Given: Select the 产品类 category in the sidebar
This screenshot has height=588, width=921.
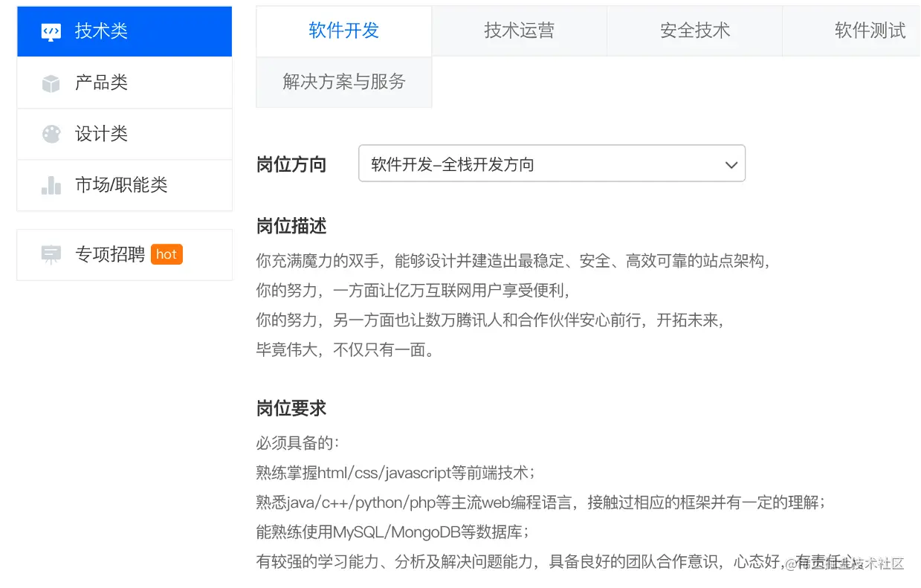Looking at the screenshot, I should click(x=124, y=83).
